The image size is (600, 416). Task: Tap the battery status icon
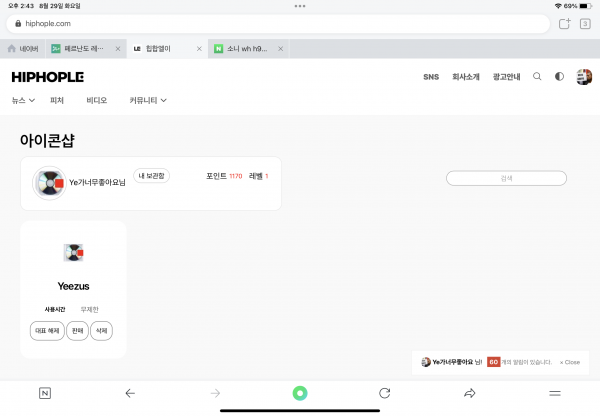coord(585,6)
